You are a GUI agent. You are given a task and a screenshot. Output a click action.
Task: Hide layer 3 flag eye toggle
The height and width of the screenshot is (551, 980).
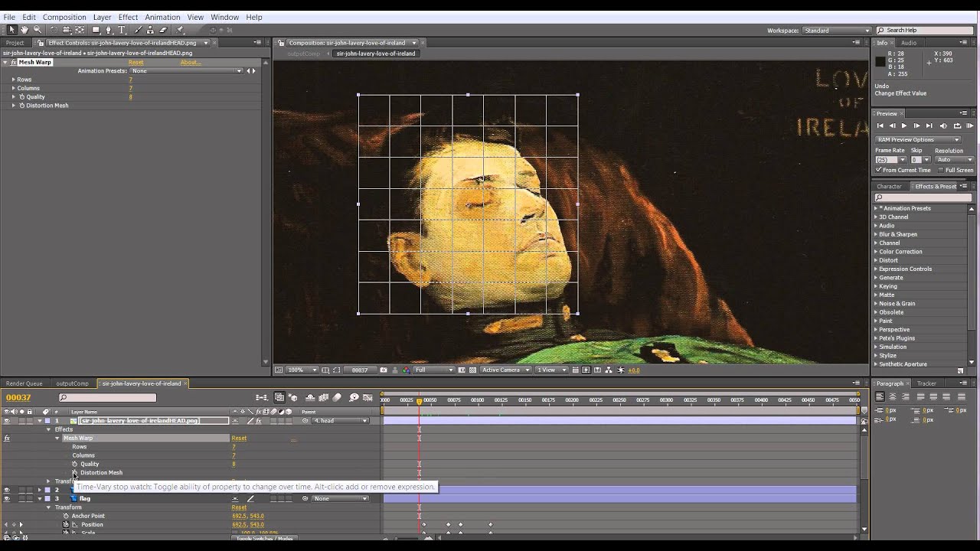[6, 498]
